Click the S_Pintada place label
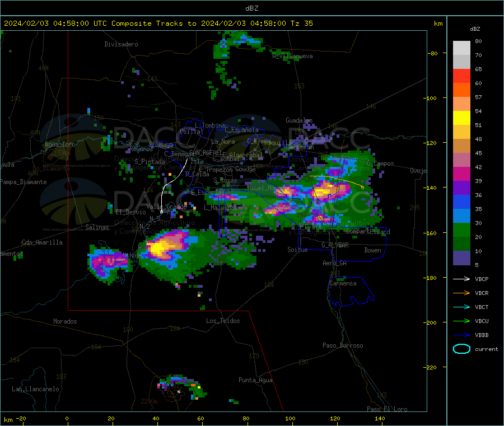This screenshot has height=426, width=504. [150, 162]
